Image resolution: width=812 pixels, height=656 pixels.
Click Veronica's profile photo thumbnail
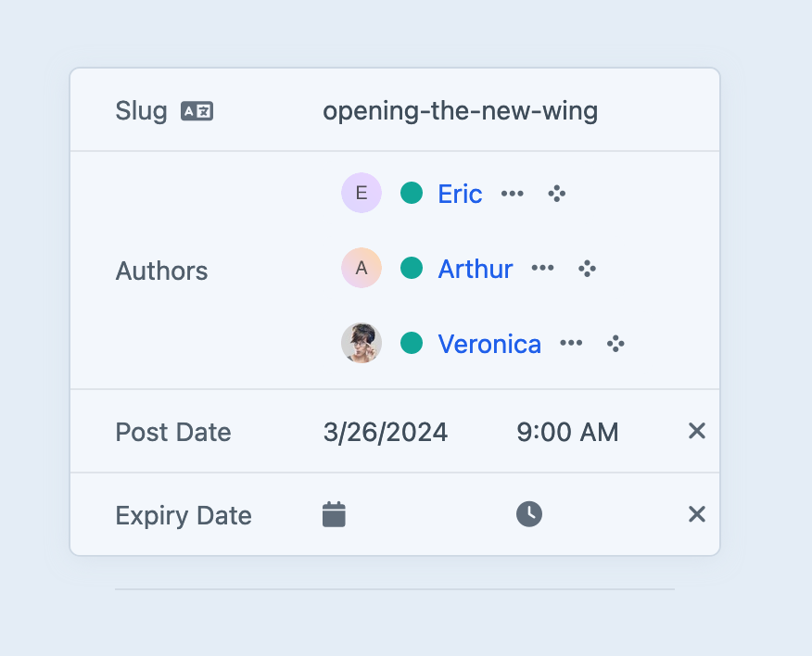(362, 343)
